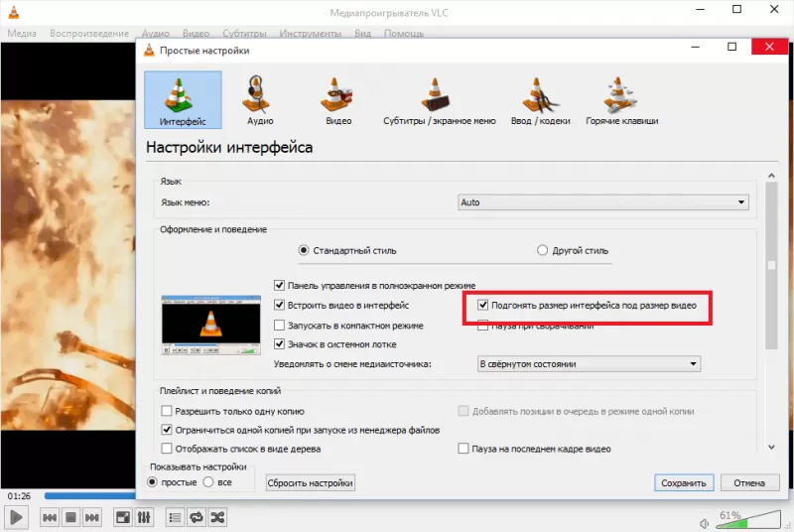Screen dimensions: 794x532
Task: Click the 01:26 elapsed time label
Action: (19, 496)
